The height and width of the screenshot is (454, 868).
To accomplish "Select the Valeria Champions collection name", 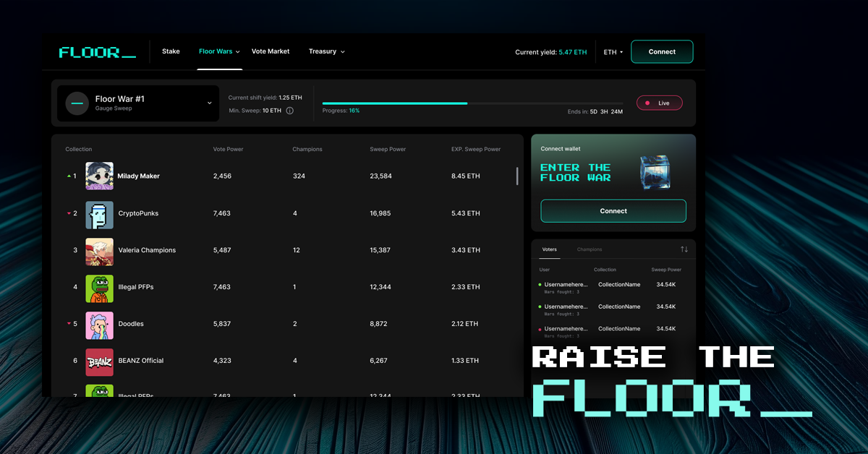I will (147, 251).
